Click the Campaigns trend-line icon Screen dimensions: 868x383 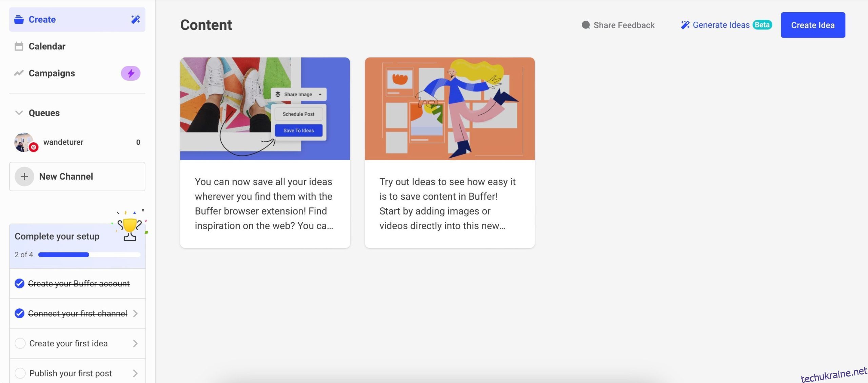tap(19, 73)
